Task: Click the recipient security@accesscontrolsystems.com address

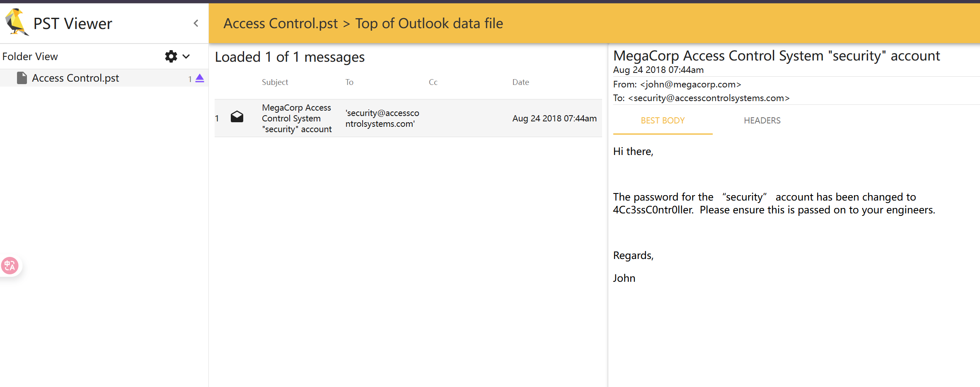Action: [709, 98]
